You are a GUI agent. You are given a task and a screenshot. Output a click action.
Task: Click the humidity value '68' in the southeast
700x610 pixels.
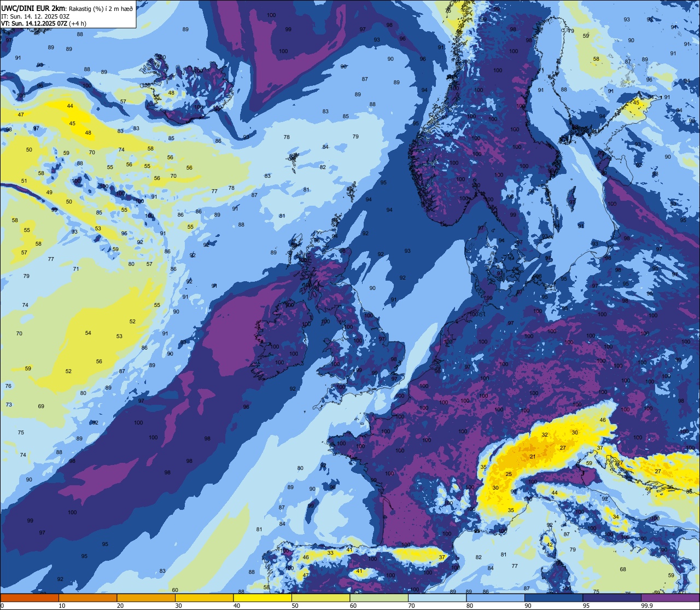623,570
